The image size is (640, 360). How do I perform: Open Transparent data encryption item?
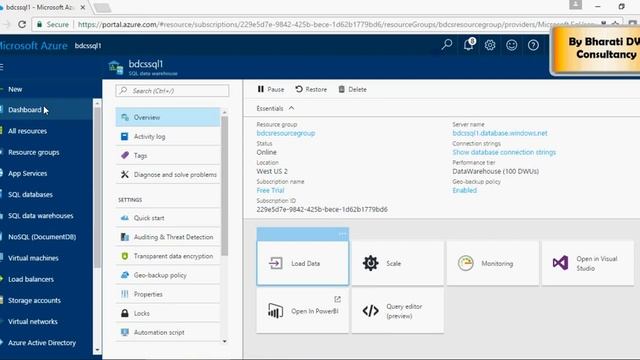[168, 256]
